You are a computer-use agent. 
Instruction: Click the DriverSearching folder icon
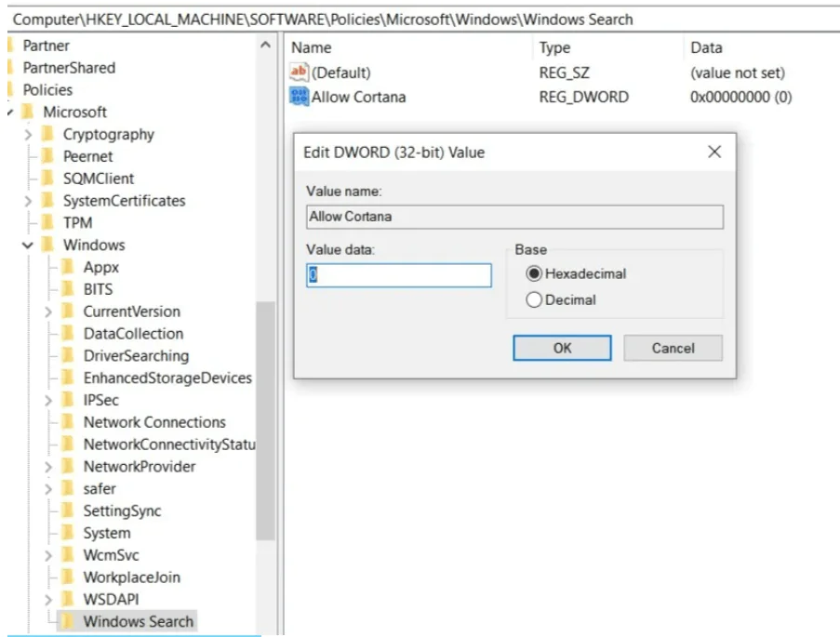coord(68,355)
